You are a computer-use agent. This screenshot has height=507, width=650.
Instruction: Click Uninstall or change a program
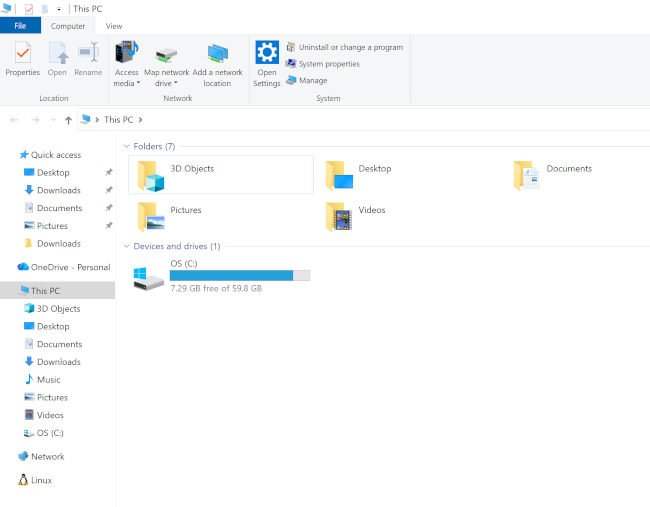344,47
